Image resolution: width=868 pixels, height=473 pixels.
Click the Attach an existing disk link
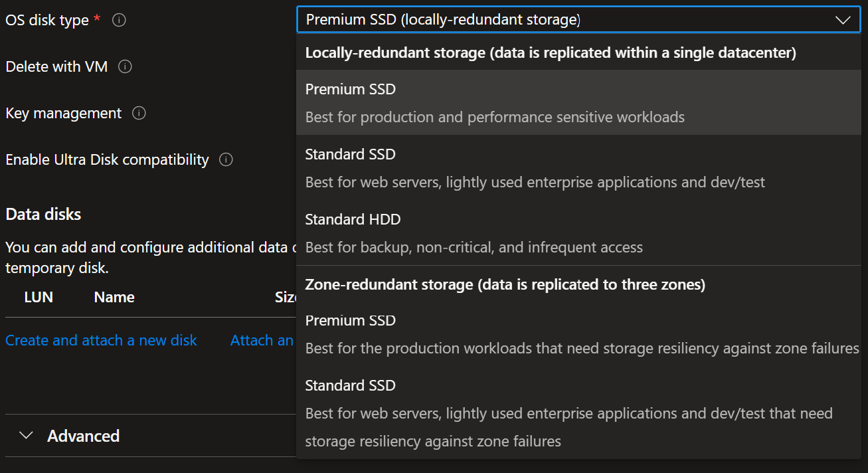coord(262,340)
